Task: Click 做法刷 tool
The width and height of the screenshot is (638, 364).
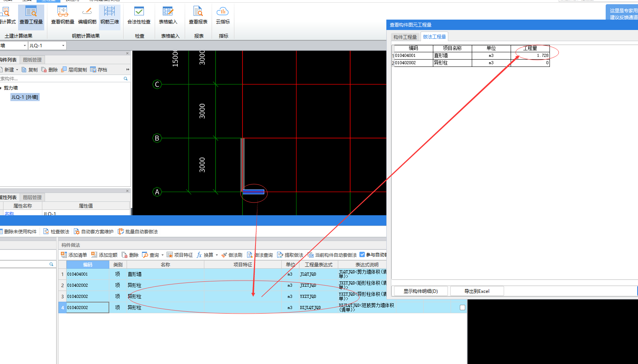Action: tap(232, 255)
